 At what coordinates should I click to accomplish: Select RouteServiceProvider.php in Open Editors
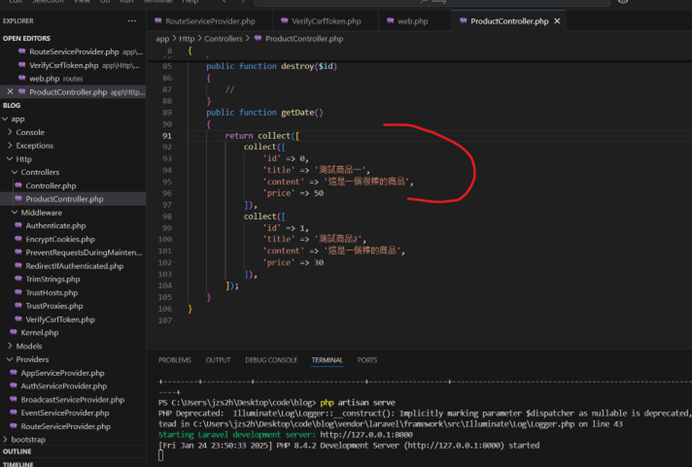[x=74, y=52]
